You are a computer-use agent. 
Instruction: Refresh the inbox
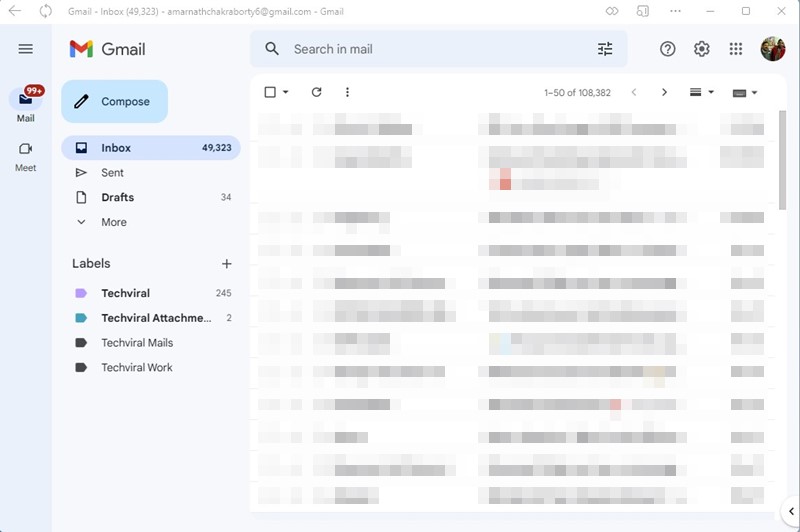[x=316, y=92]
